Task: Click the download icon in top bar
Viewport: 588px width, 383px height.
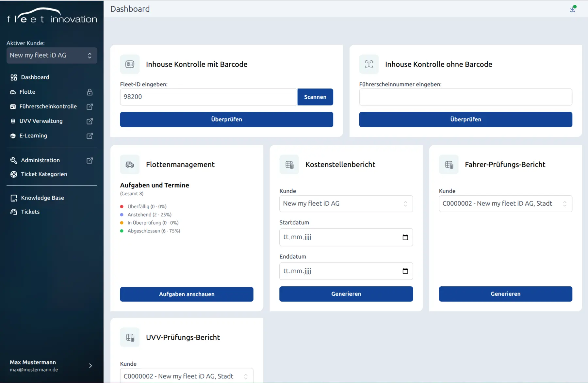Action: click(x=572, y=9)
